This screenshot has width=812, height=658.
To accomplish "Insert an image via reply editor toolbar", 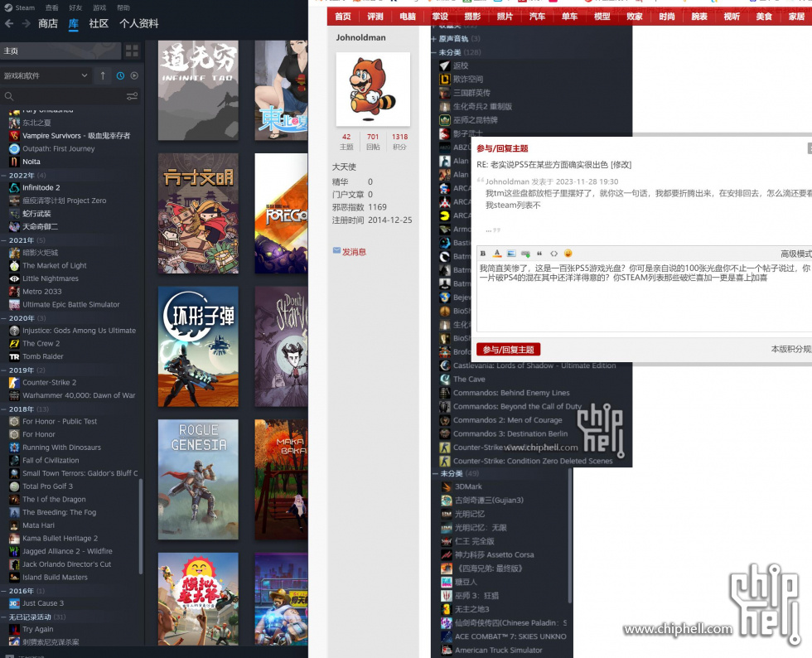I will point(511,254).
